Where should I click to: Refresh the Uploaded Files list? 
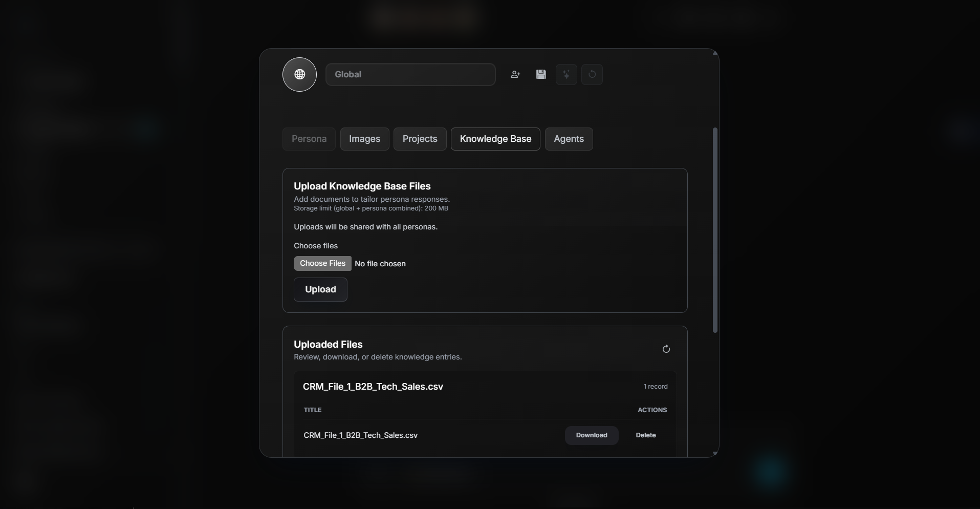666,349
